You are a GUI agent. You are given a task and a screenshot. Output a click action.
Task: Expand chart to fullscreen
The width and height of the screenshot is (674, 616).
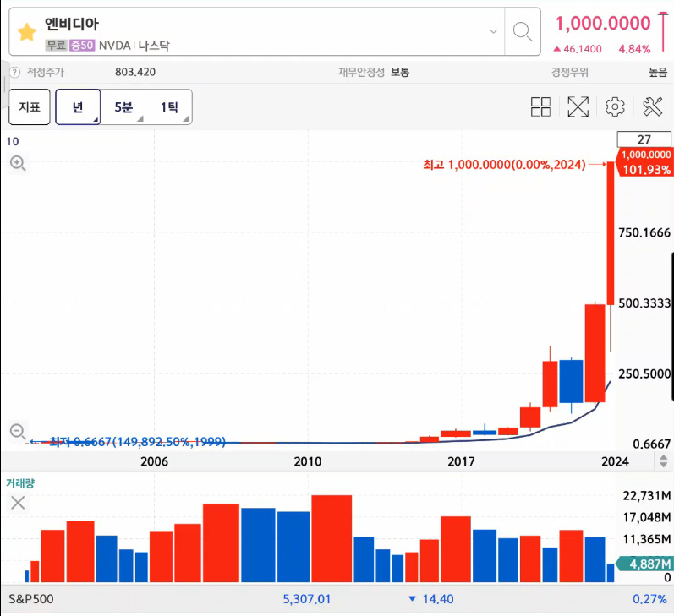coord(578,106)
